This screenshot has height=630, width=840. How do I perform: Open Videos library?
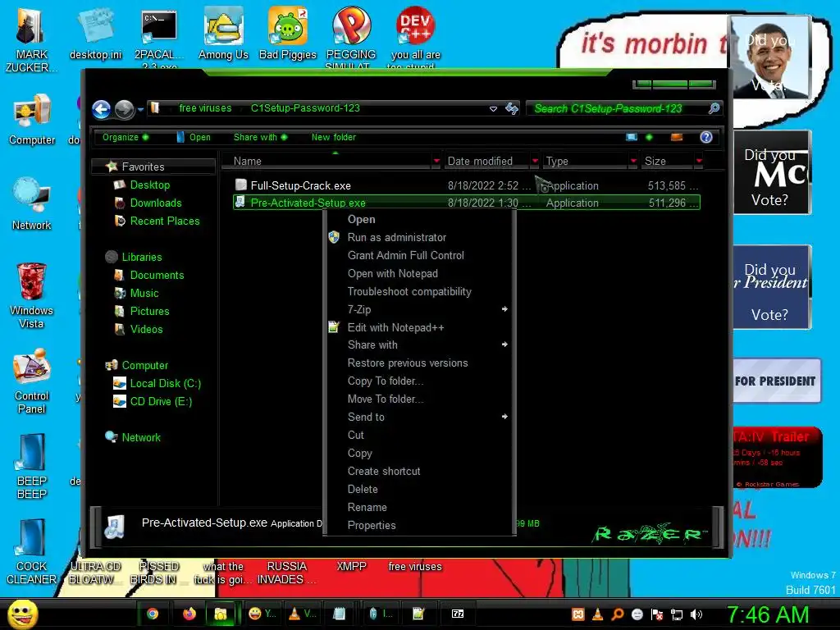(x=146, y=330)
